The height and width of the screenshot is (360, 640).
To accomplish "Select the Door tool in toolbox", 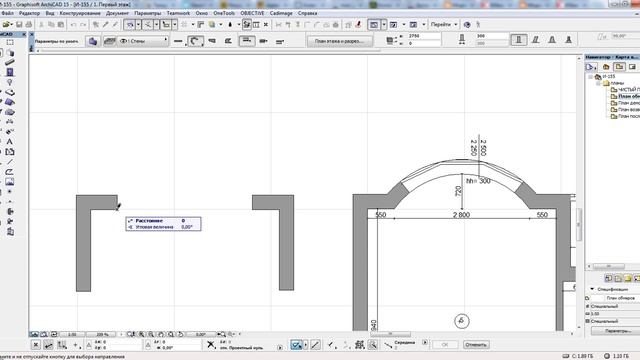I will click(10, 72).
